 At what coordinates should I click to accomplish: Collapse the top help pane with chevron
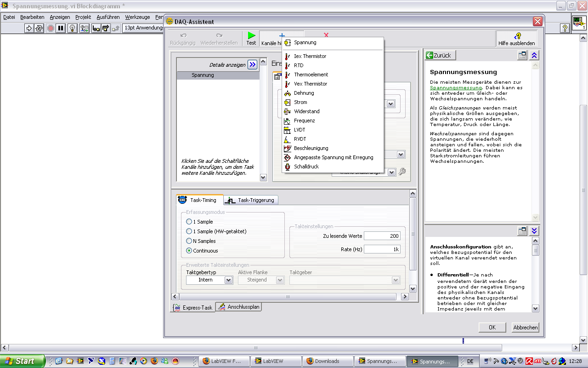pyautogui.click(x=534, y=55)
